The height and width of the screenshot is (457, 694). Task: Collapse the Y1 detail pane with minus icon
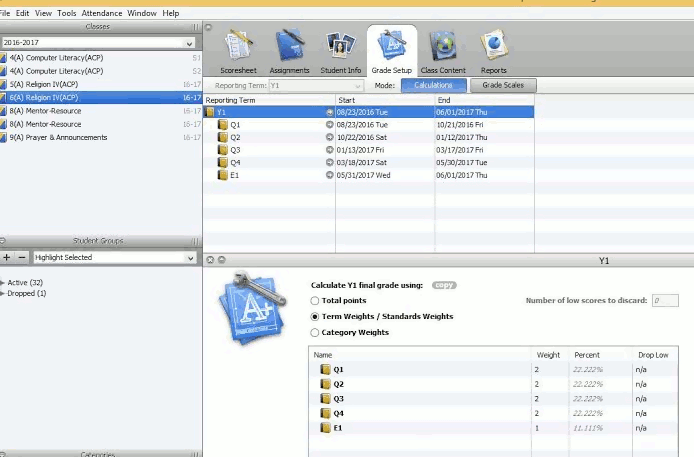(x=222, y=260)
